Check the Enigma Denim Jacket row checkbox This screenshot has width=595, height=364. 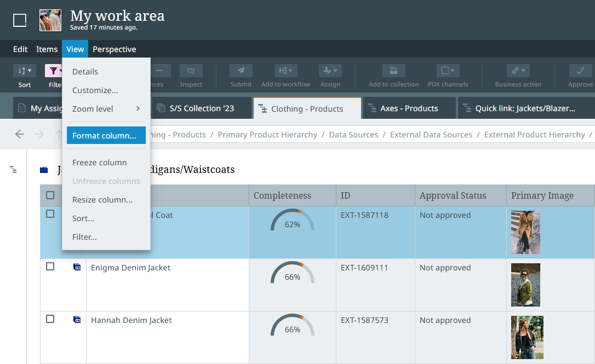[x=50, y=267]
